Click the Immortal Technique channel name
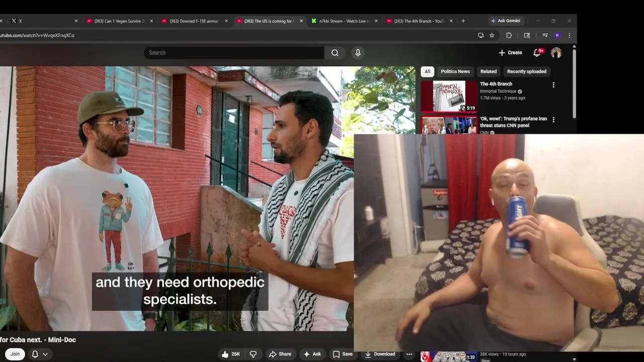This screenshot has height=362, width=644. point(498,92)
